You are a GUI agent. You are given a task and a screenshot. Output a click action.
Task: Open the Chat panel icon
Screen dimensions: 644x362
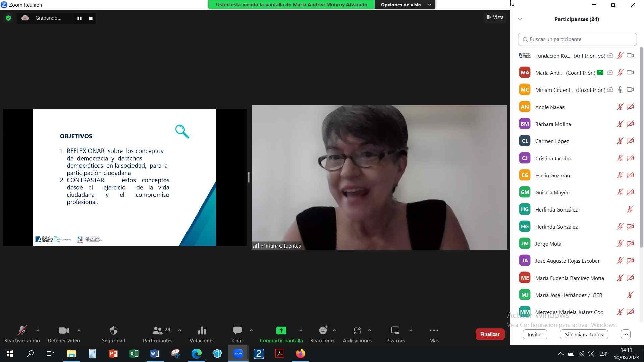tap(237, 331)
